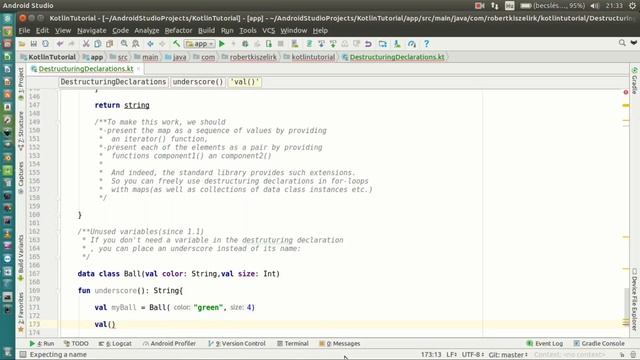Image resolution: width=640 pixels, height=360 pixels.
Task: Open the Gradle Console panel
Action: (599, 344)
